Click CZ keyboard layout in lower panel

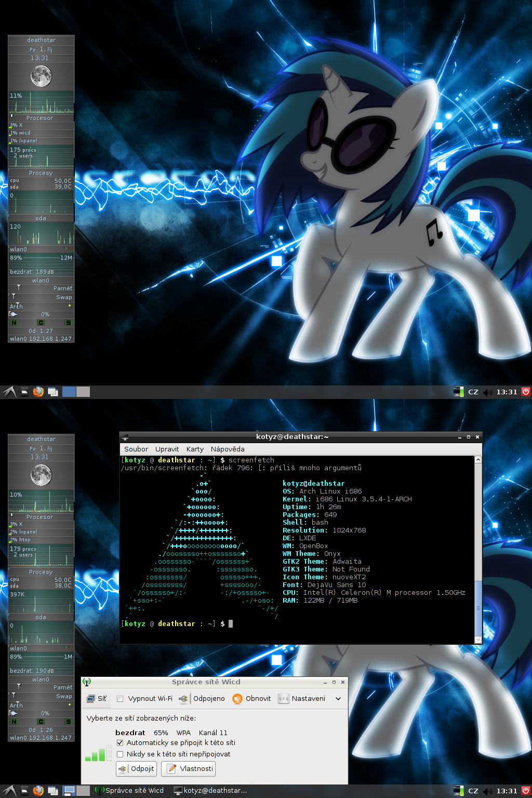click(473, 791)
